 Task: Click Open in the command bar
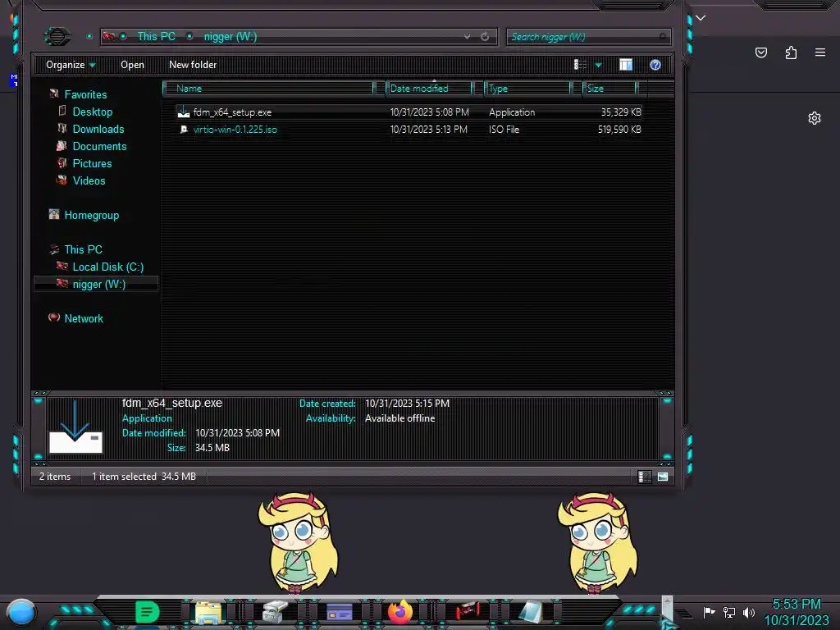[132, 65]
